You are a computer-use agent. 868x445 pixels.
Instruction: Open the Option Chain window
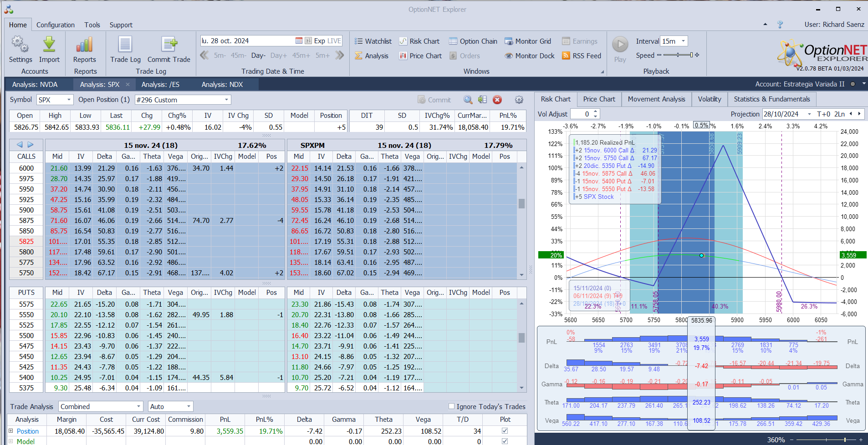(x=473, y=41)
